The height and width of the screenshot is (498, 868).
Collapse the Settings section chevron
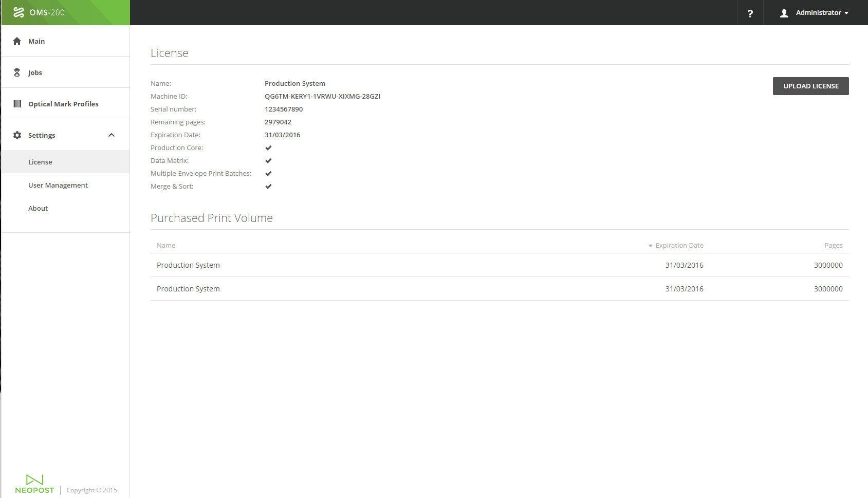(112, 135)
